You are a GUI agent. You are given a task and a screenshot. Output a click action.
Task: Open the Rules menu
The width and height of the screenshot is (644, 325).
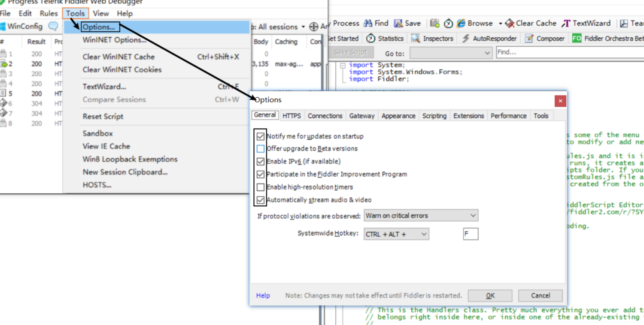pos(49,13)
